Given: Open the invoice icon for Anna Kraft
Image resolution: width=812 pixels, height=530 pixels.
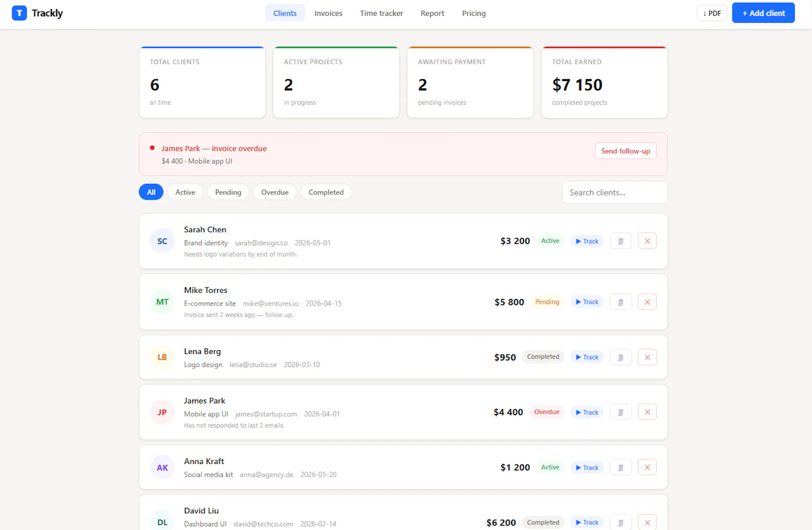Looking at the screenshot, I should pos(620,468).
